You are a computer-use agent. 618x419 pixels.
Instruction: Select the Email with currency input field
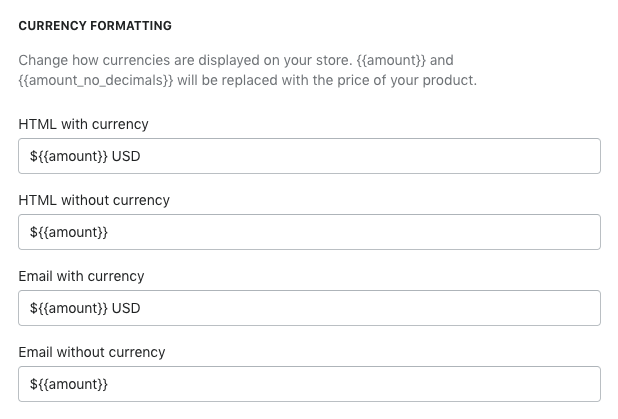(309, 308)
